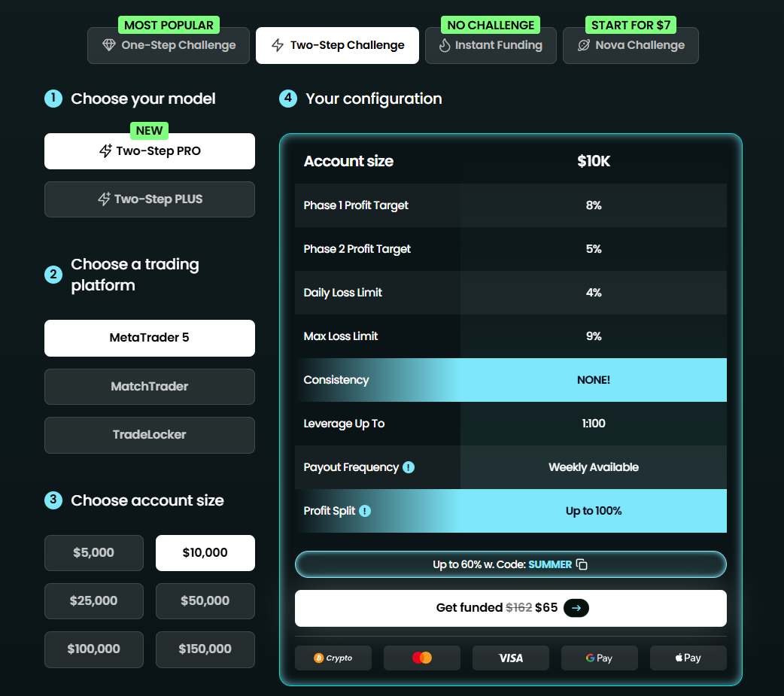Choose MetaTrader 5 as trading platform

(150, 338)
